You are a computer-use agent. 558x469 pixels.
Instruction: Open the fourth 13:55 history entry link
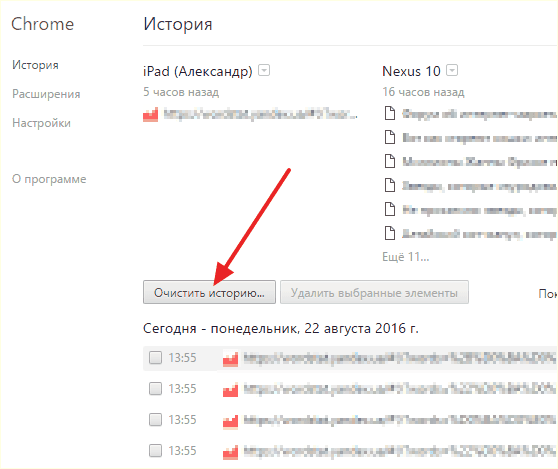(x=400, y=451)
